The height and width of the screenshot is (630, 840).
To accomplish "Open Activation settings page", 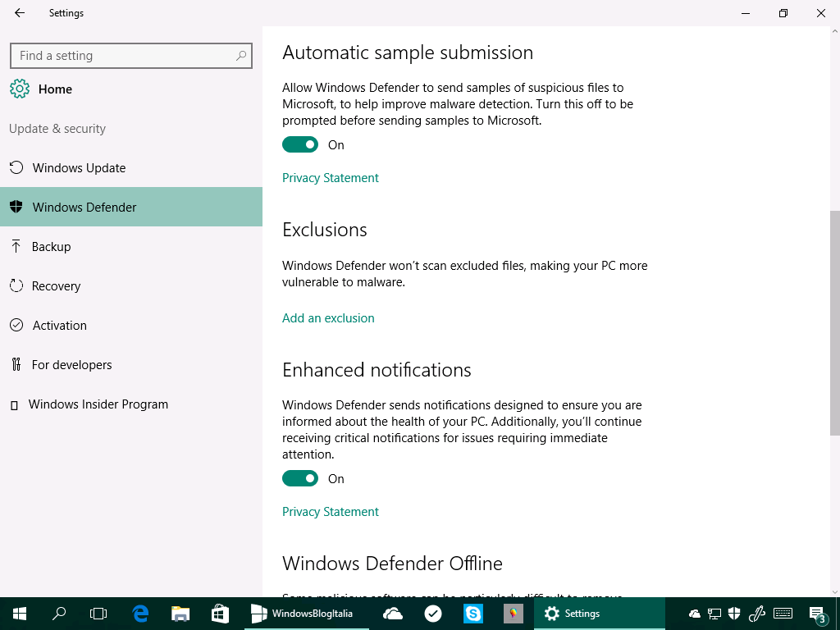I will tap(131, 325).
